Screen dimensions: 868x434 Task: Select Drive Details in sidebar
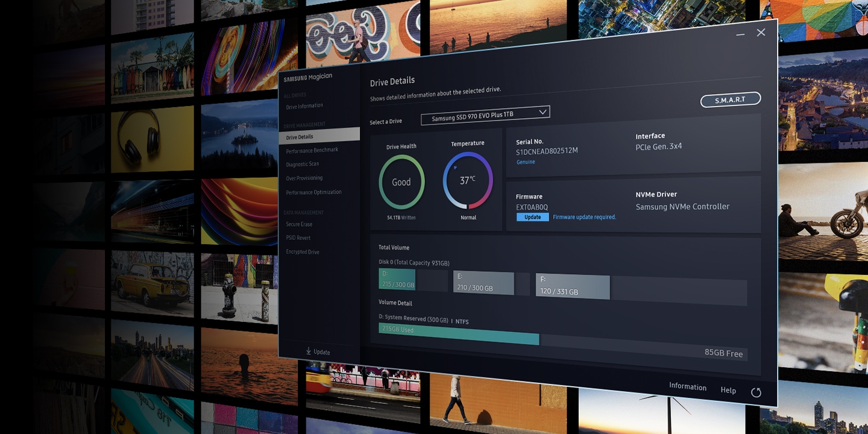pyautogui.click(x=319, y=136)
